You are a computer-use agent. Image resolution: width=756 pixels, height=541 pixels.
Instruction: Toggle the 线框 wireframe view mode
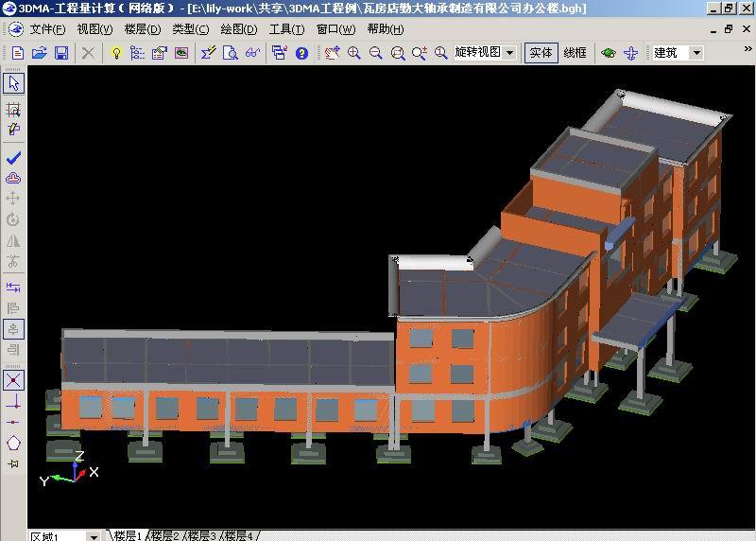(x=575, y=53)
